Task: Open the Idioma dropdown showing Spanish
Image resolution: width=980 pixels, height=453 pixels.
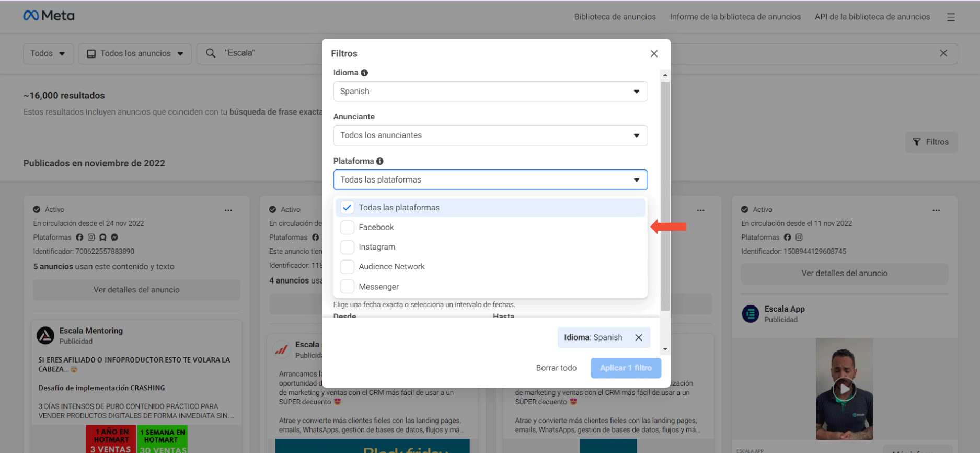Action: [x=490, y=91]
